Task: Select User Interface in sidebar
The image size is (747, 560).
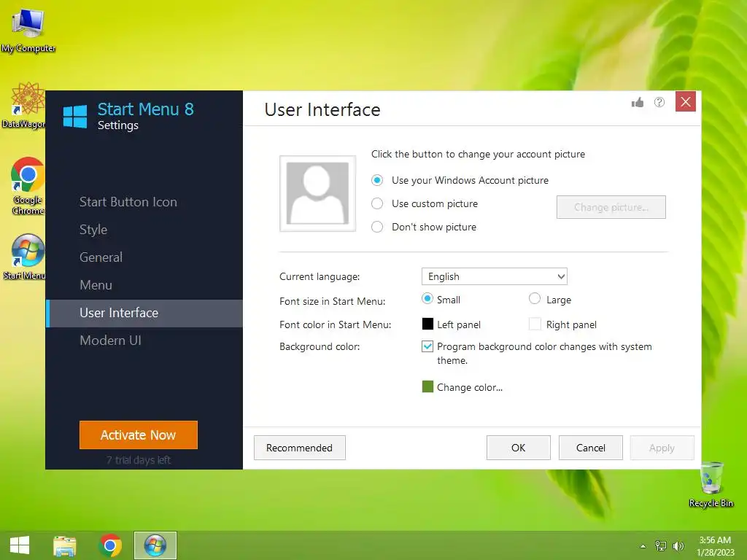Action: (x=144, y=313)
